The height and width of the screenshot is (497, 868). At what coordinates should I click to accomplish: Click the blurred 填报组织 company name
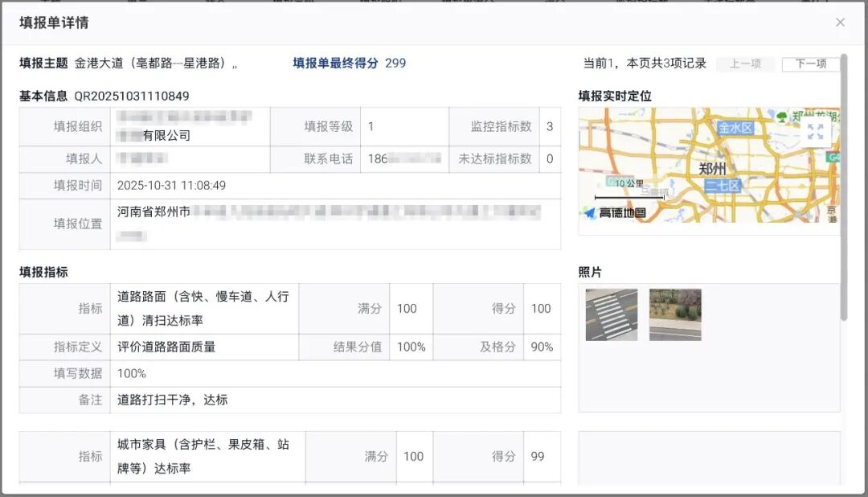(185, 127)
